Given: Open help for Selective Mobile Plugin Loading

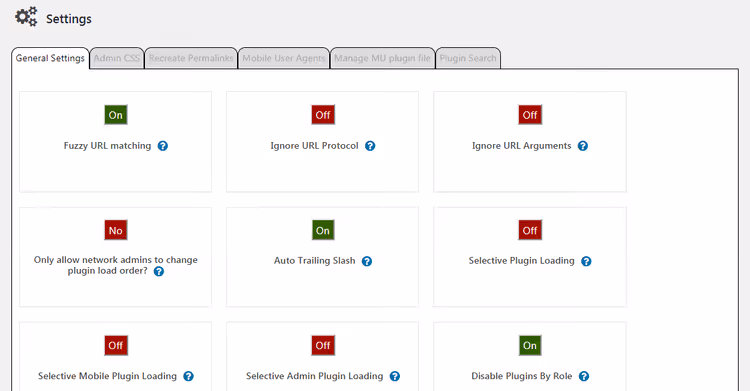Looking at the screenshot, I should tap(188, 376).
